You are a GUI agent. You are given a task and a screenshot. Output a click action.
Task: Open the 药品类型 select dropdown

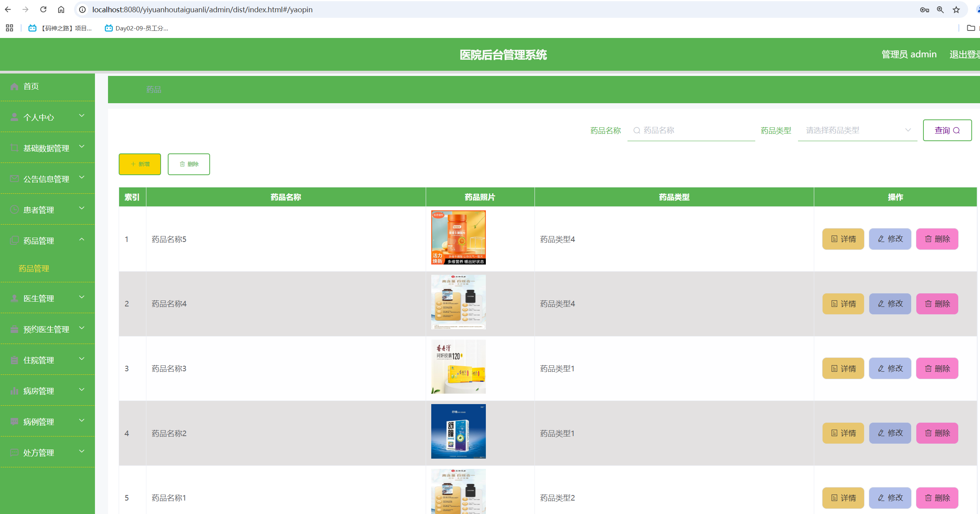(857, 130)
